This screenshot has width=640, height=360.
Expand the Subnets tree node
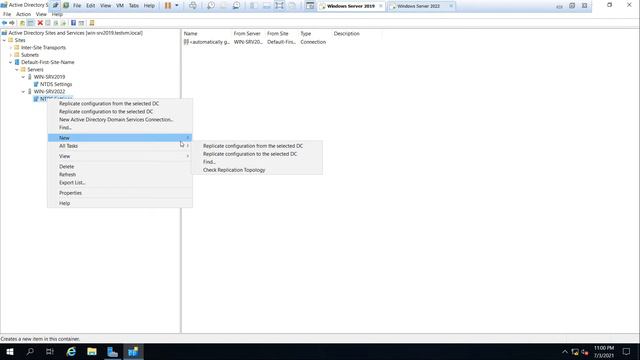(x=11, y=55)
